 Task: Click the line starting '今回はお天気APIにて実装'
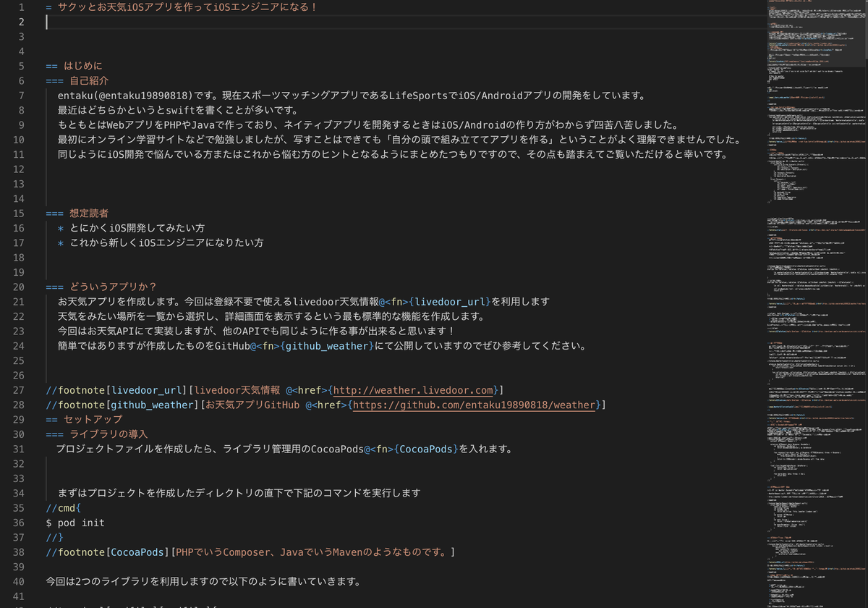tap(256, 331)
